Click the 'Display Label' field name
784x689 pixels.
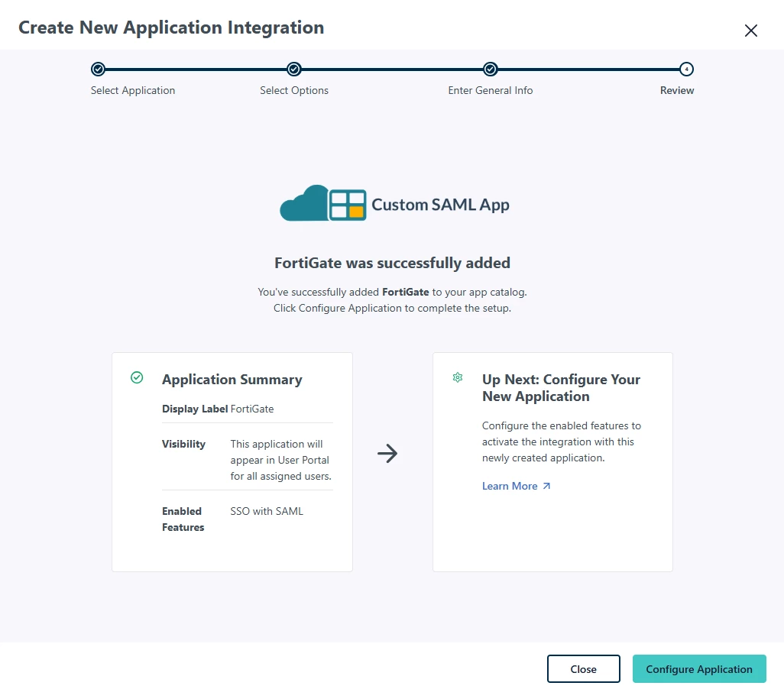coord(195,409)
